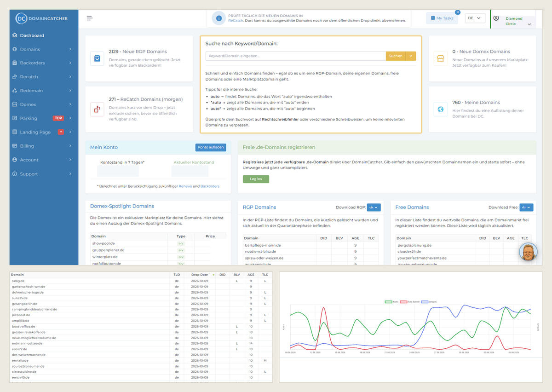552x392 pixels.
Task: Sort table by Drop Date column header
Action: point(200,275)
